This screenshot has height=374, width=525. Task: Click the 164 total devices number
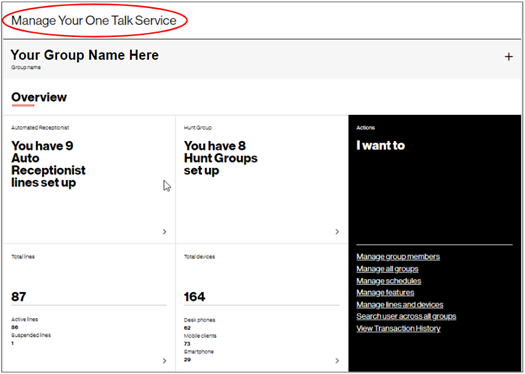pyautogui.click(x=194, y=296)
